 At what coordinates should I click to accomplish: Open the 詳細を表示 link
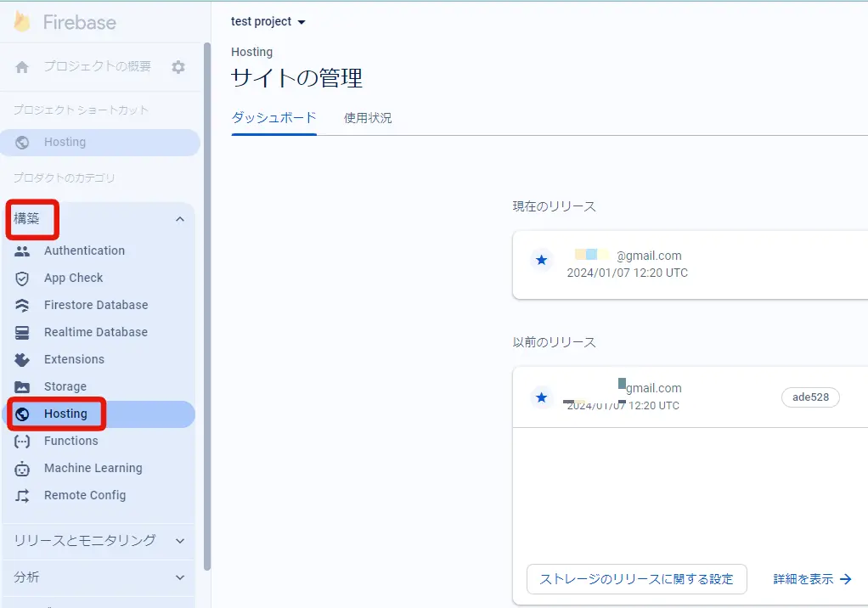(811, 579)
